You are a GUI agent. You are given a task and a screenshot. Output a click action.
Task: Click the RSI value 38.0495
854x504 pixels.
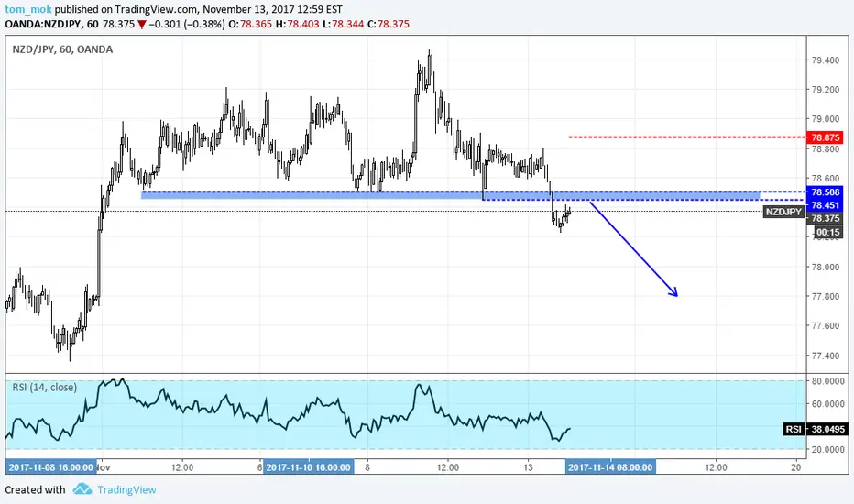pyautogui.click(x=827, y=430)
